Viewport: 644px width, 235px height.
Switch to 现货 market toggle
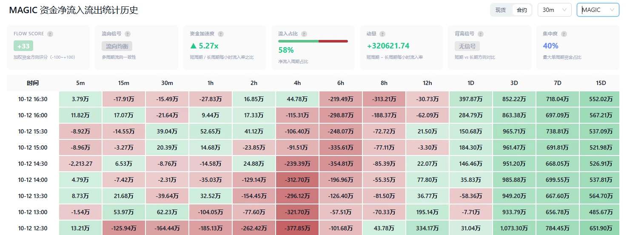(501, 10)
